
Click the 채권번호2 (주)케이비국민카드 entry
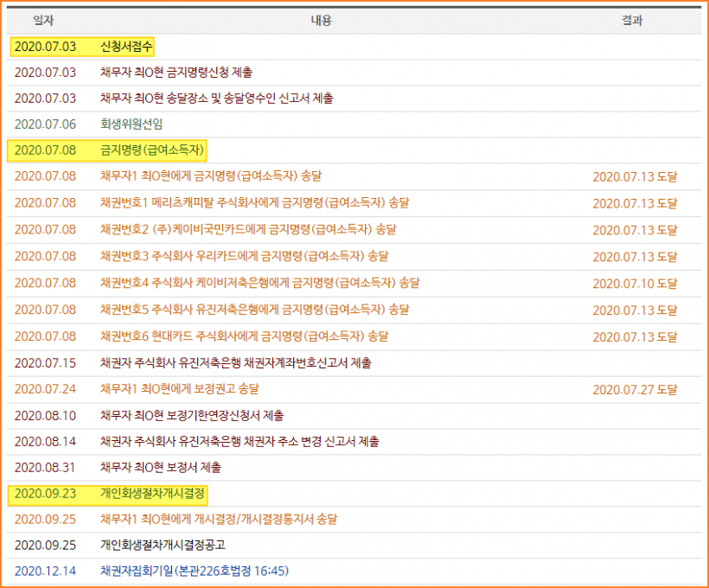(x=248, y=229)
